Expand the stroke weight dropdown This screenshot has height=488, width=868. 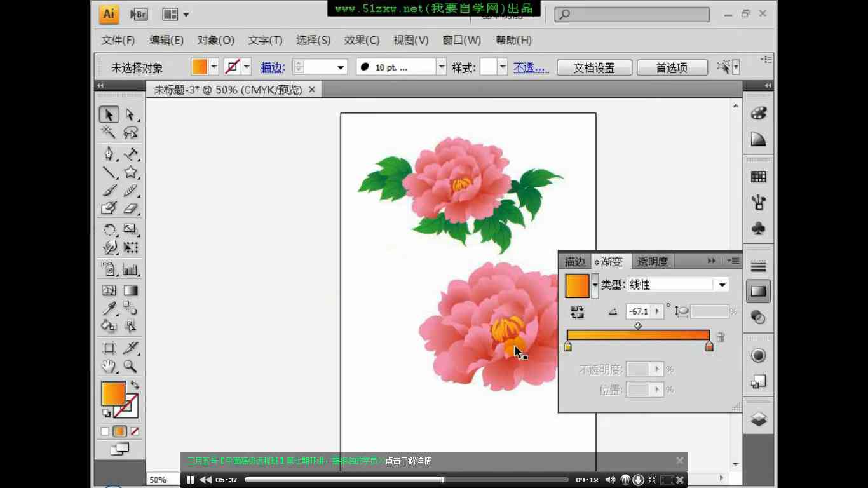pos(341,67)
